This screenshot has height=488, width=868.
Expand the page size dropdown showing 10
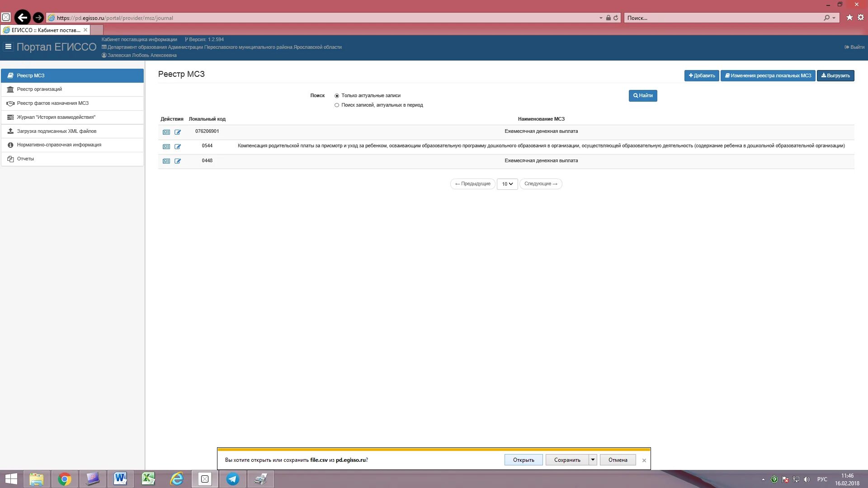[x=507, y=184]
